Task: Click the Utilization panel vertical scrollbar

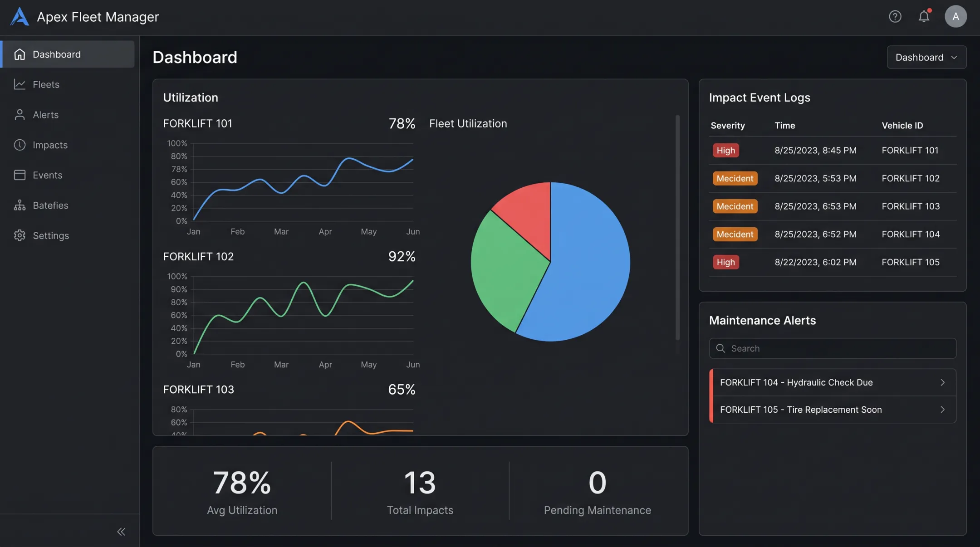Action: [x=677, y=227]
